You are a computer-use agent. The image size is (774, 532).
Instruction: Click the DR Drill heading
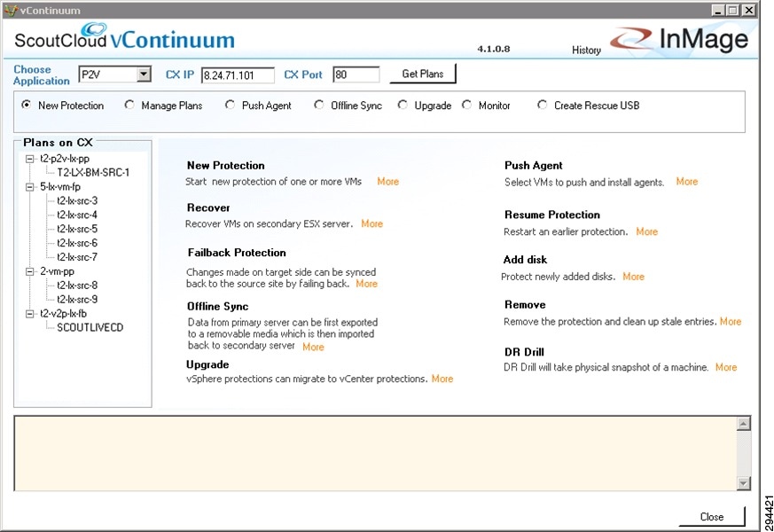pos(524,352)
